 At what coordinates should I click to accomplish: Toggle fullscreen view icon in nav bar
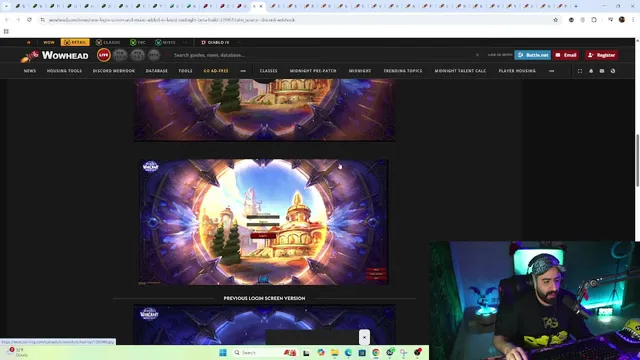pos(580,71)
